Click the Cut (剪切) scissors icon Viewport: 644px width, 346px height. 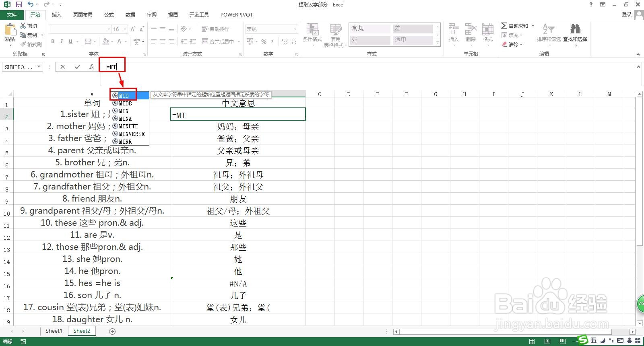click(23, 26)
